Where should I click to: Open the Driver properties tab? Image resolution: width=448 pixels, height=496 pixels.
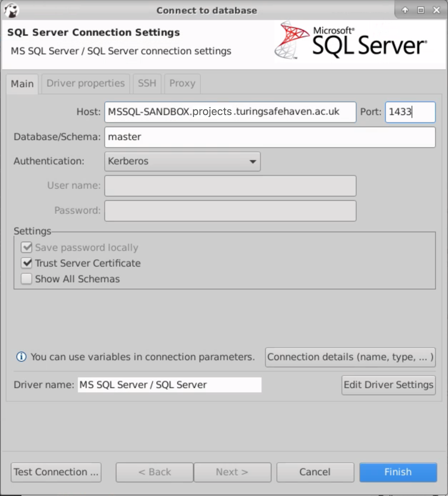point(86,84)
